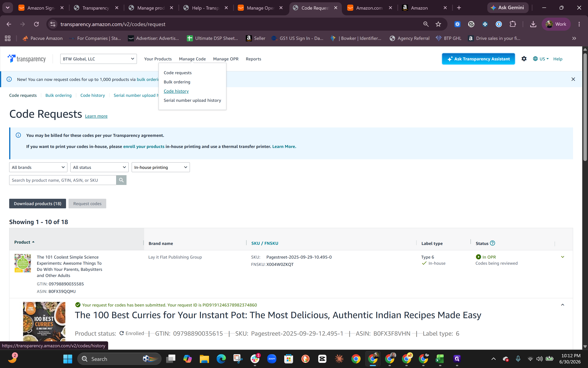Switch to the Help - Transp browser tab

(206, 8)
